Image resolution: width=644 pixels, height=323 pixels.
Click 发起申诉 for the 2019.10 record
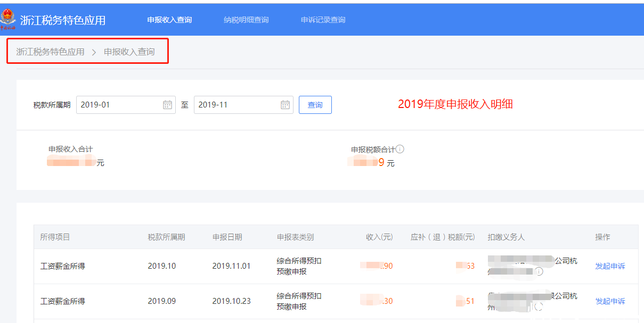610,266
